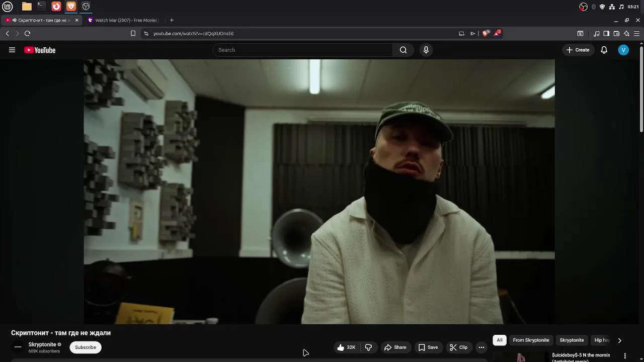Go to the YouTube home logo
The height and width of the screenshot is (362, 644).
[x=40, y=50]
